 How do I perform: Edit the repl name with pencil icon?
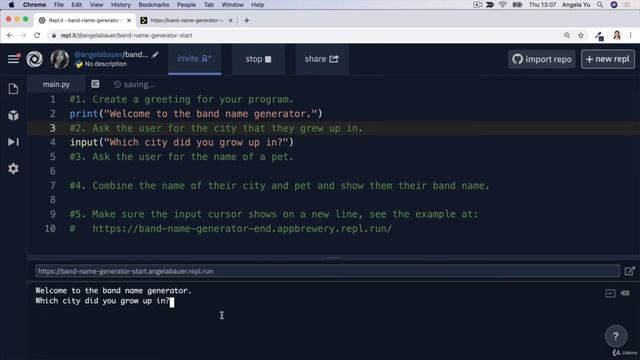155,55
